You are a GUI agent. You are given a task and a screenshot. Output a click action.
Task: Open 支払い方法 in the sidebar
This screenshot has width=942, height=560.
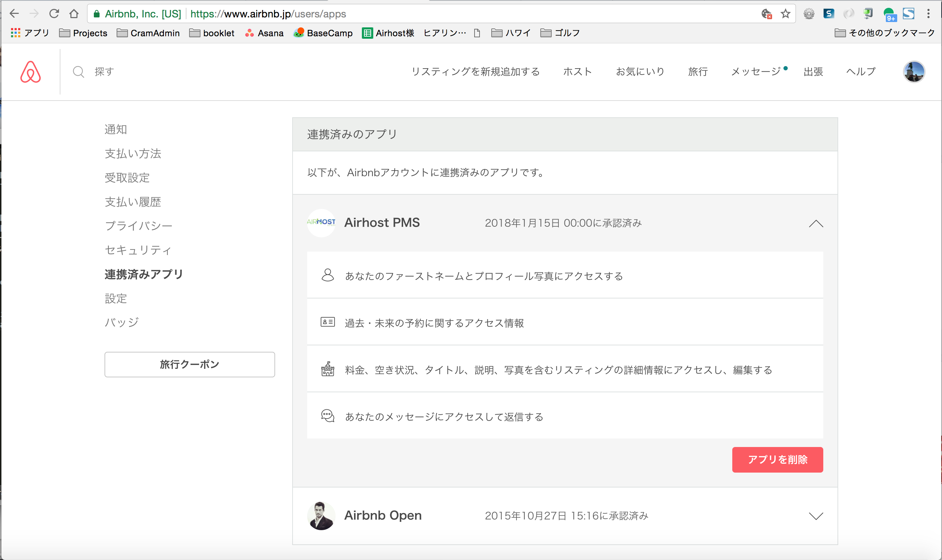pyautogui.click(x=133, y=154)
